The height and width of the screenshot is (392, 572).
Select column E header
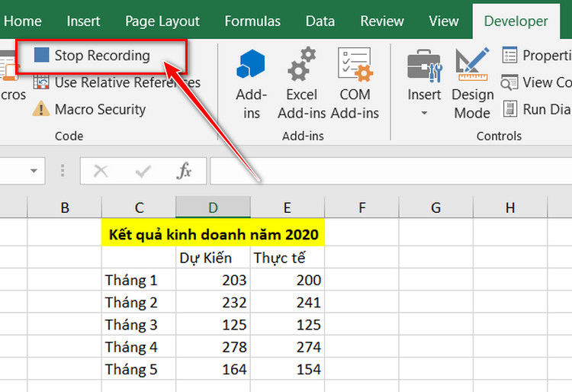[288, 207]
